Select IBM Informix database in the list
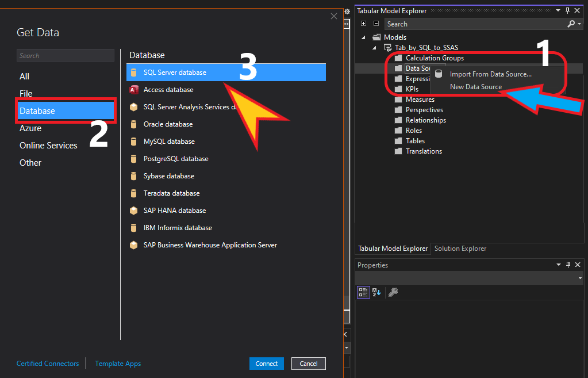 point(226,228)
